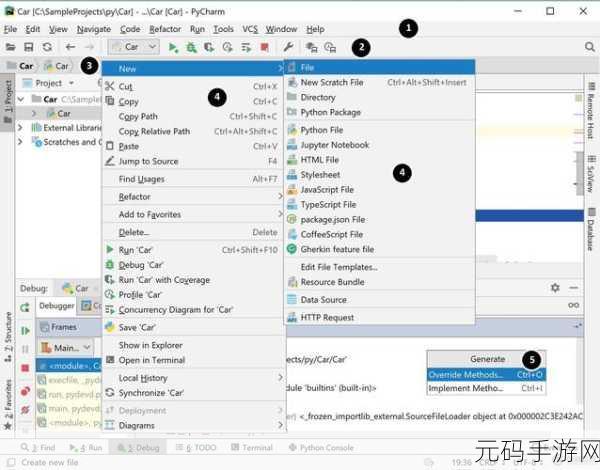Select Synchronize 'Car' menu entry

tap(194, 393)
